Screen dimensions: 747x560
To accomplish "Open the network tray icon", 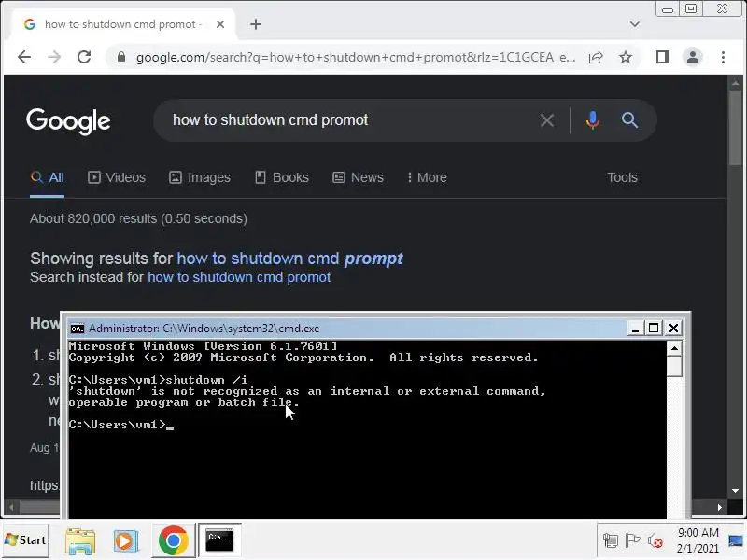I will 611,540.
